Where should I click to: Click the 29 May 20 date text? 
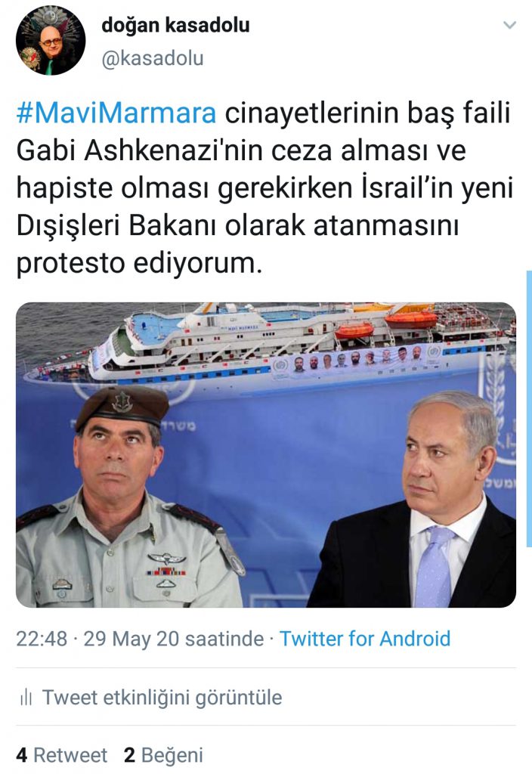tap(131, 638)
